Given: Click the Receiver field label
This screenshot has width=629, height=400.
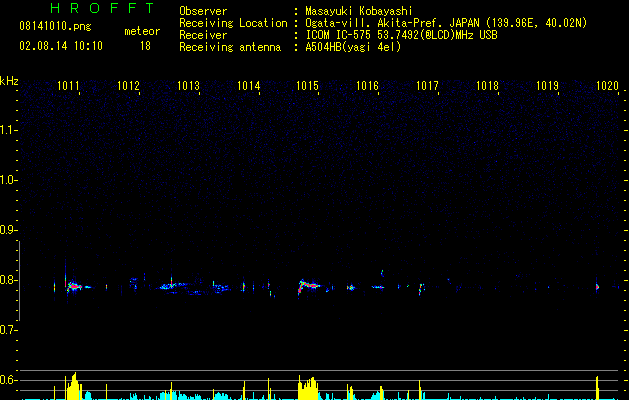Looking at the screenshot, I should point(203,35).
